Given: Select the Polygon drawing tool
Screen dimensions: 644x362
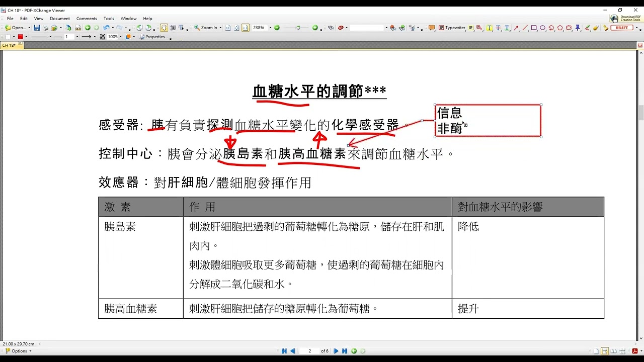Looking at the screenshot, I should (x=560, y=28).
